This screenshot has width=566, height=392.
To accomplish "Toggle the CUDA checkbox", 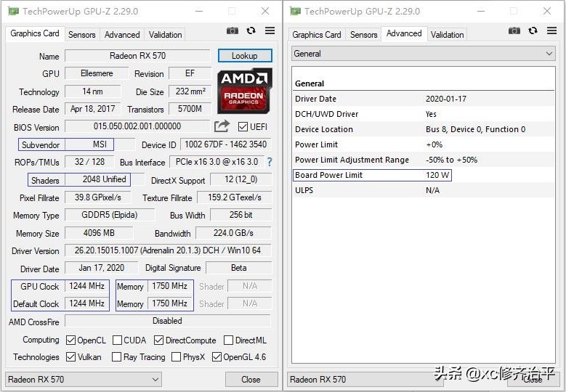I will (117, 340).
